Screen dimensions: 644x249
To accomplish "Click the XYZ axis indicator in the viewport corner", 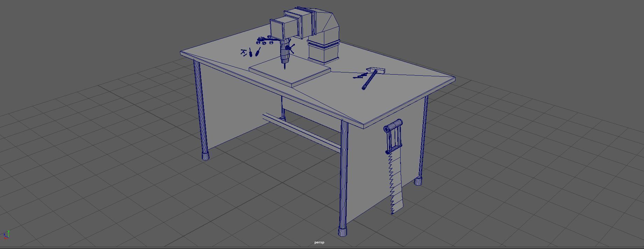I will click(6, 235).
